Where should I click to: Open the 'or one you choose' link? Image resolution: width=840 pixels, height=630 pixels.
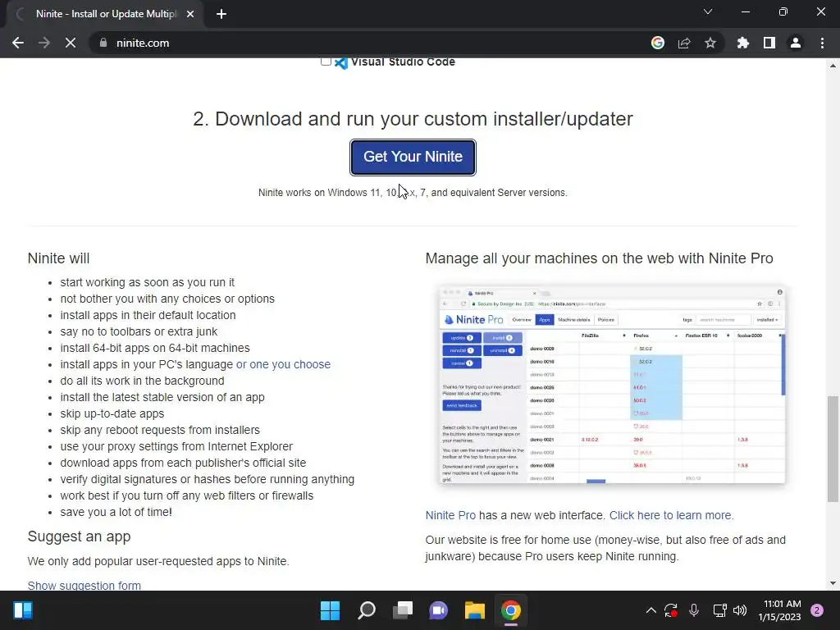point(283,364)
